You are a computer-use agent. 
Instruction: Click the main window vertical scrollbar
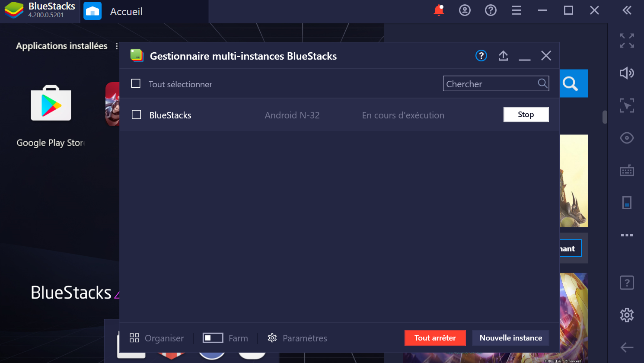pyautogui.click(x=605, y=117)
